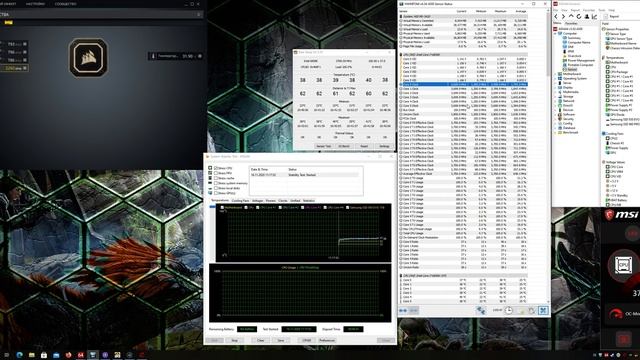Click MSI OC Mode gauge icon
Image resolution: width=640 pixels, height=360 pixels.
pyautogui.click(x=616, y=313)
